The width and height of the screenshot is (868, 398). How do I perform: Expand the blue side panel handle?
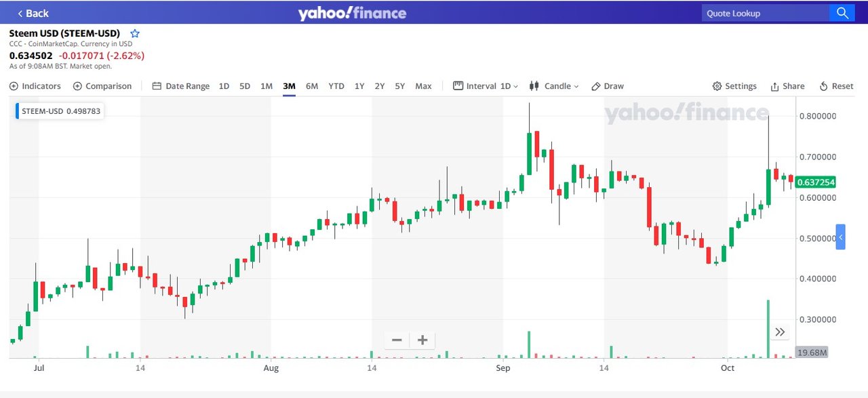840,237
